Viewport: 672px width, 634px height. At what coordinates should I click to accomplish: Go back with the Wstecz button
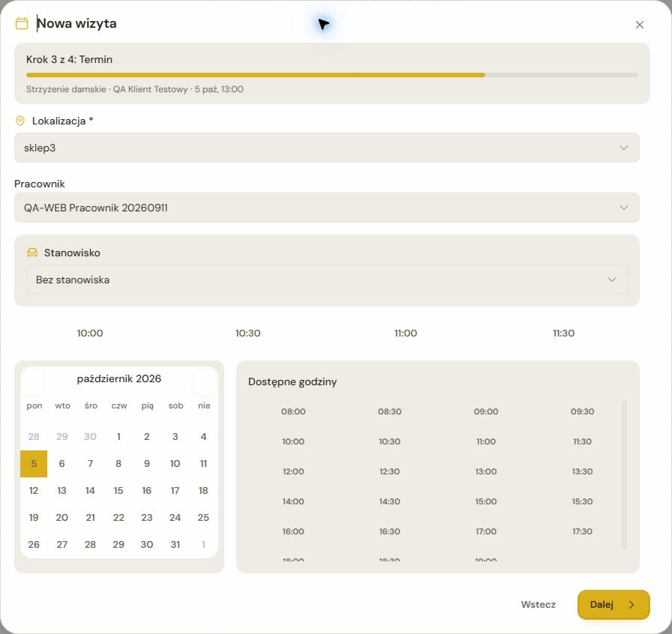point(538,605)
